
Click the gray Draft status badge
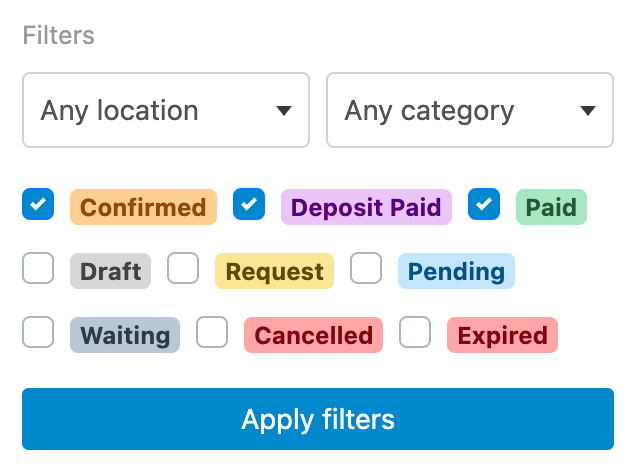(x=110, y=272)
